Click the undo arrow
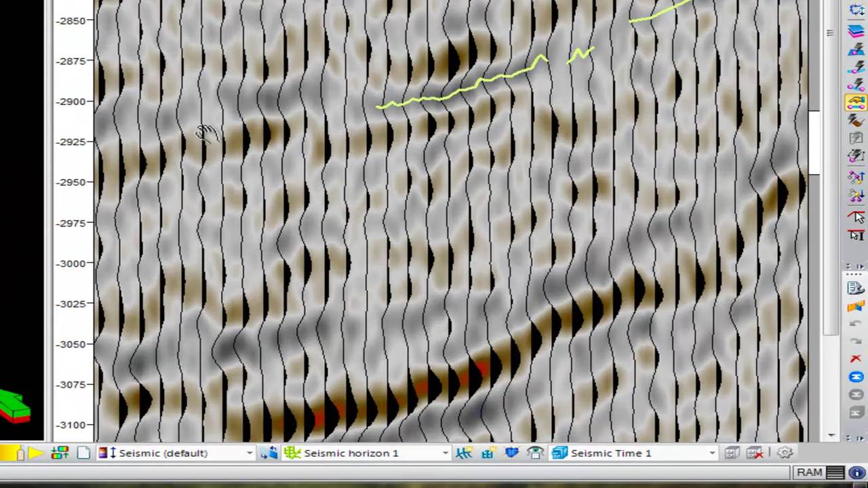This screenshot has height=488, width=868. coord(856,324)
